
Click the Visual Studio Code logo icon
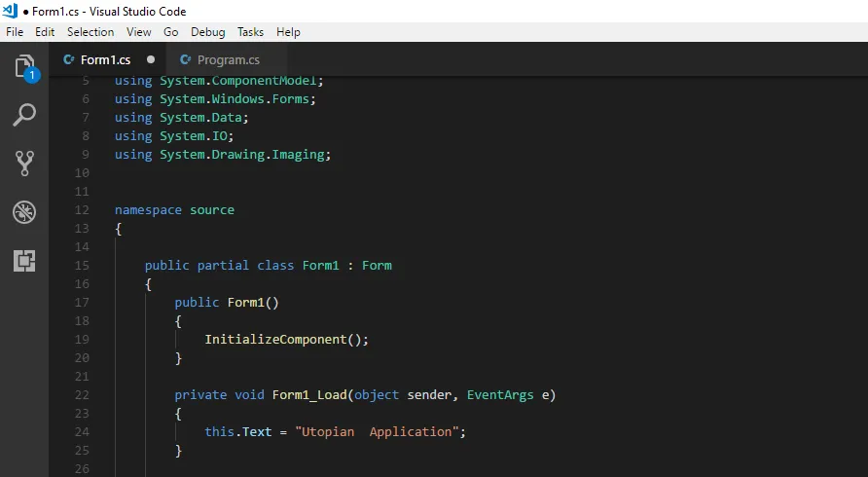10,11
